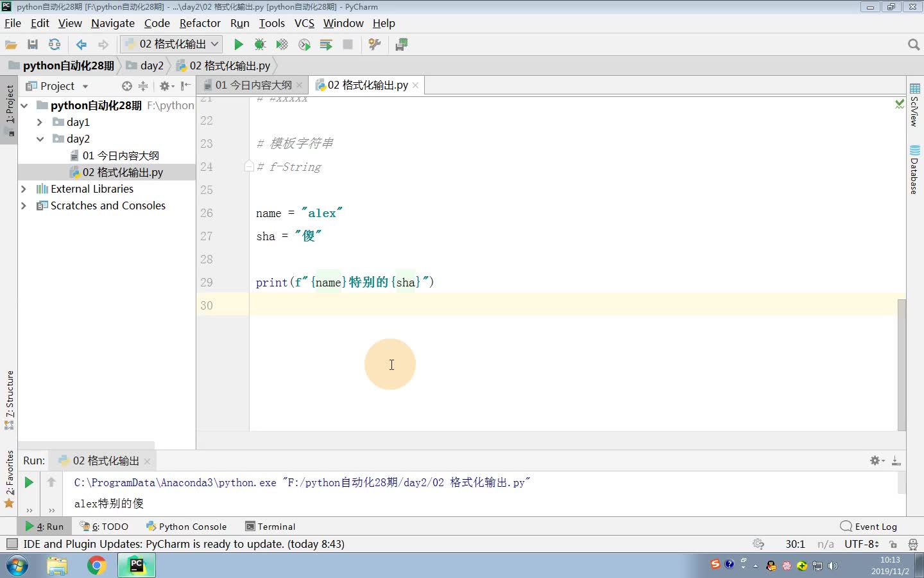Screen dimensions: 924x578
Task: Collapse the day2 folder
Action: point(40,139)
